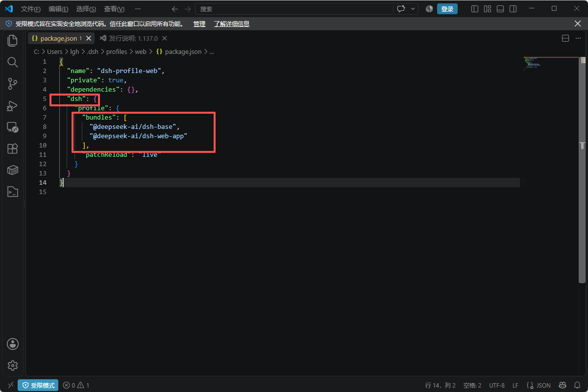Select the profiles breadcrumb
Image resolution: width=588 pixels, height=392 pixels.
[x=117, y=51]
